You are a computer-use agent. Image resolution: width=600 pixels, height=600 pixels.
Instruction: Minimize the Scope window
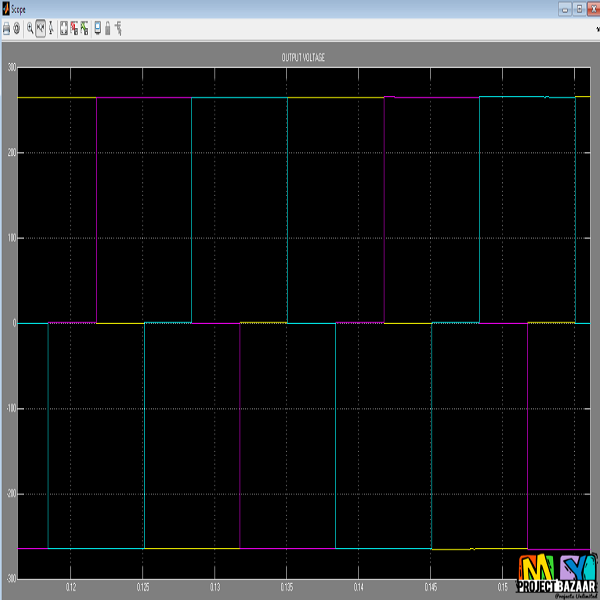point(566,8)
